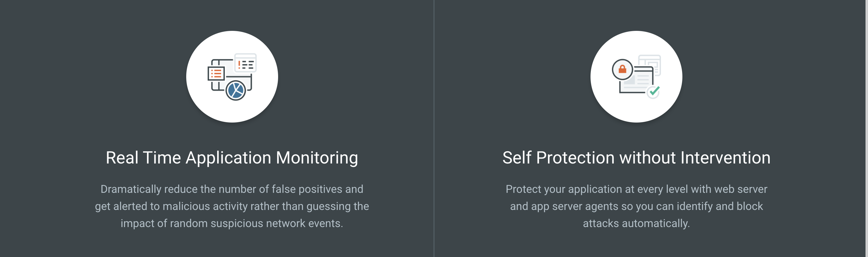868x257 pixels.
Task: Click the Self Protection circle icon
Action: tap(636, 77)
